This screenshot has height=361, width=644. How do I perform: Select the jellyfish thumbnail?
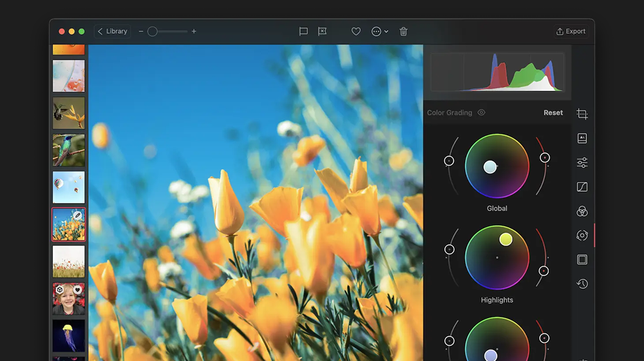click(69, 336)
